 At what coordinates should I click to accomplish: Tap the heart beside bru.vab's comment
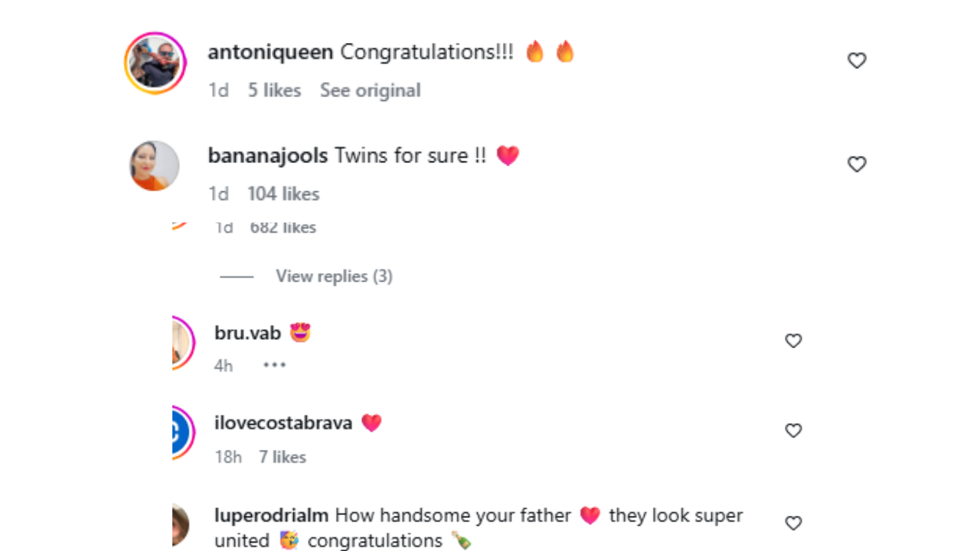(793, 341)
